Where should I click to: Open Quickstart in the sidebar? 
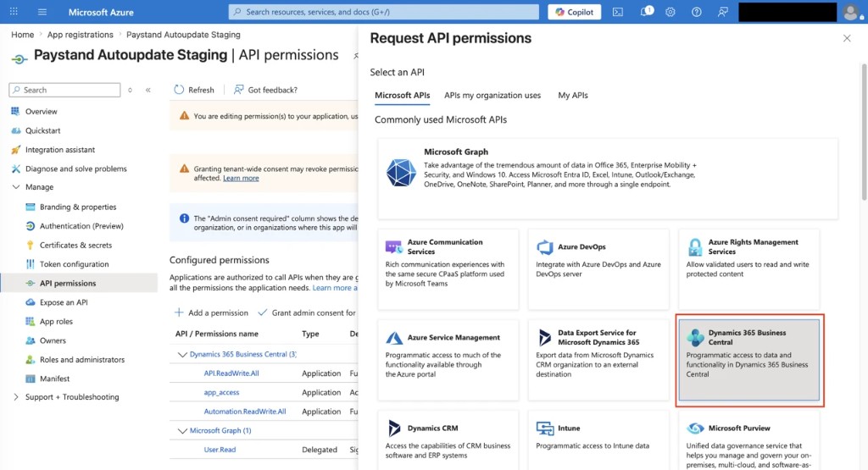pyautogui.click(x=42, y=130)
